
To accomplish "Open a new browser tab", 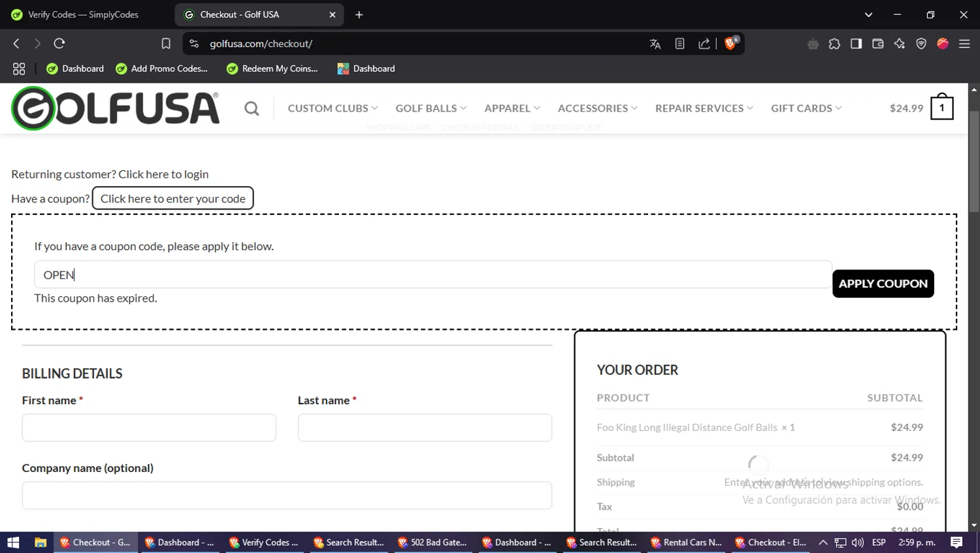I will coord(359,14).
